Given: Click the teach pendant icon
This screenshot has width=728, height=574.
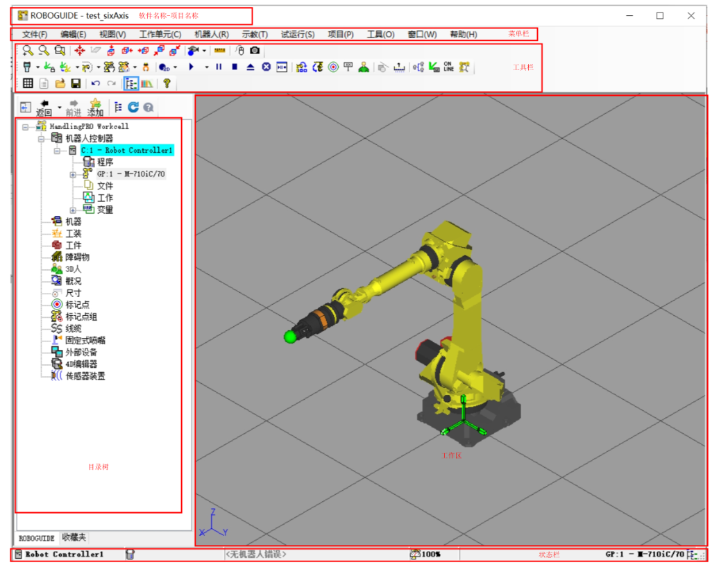Looking at the screenshot, I should [x=27, y=67].
